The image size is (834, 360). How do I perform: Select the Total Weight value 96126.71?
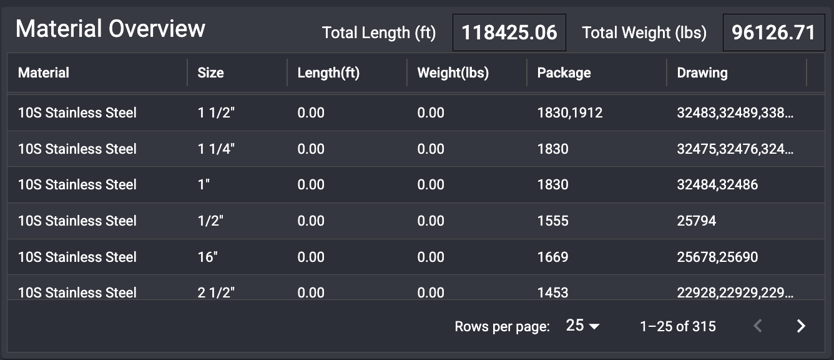pos(774,32)
